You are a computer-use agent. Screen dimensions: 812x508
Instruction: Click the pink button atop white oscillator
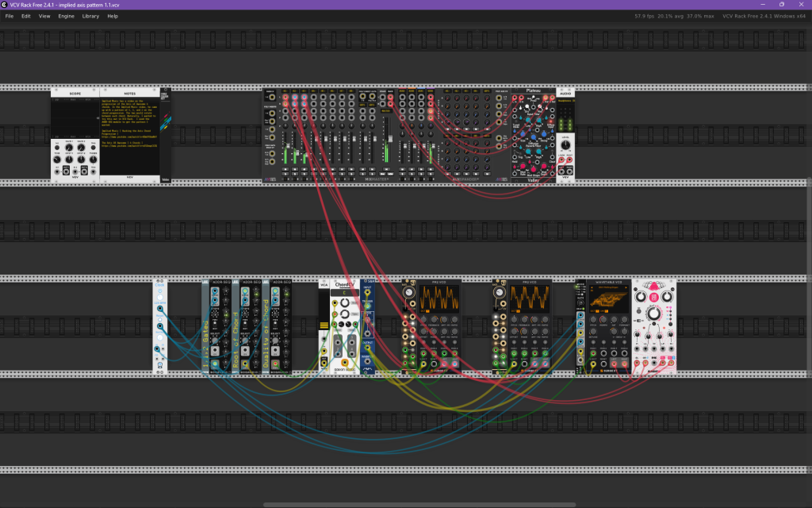pos(654,297)
